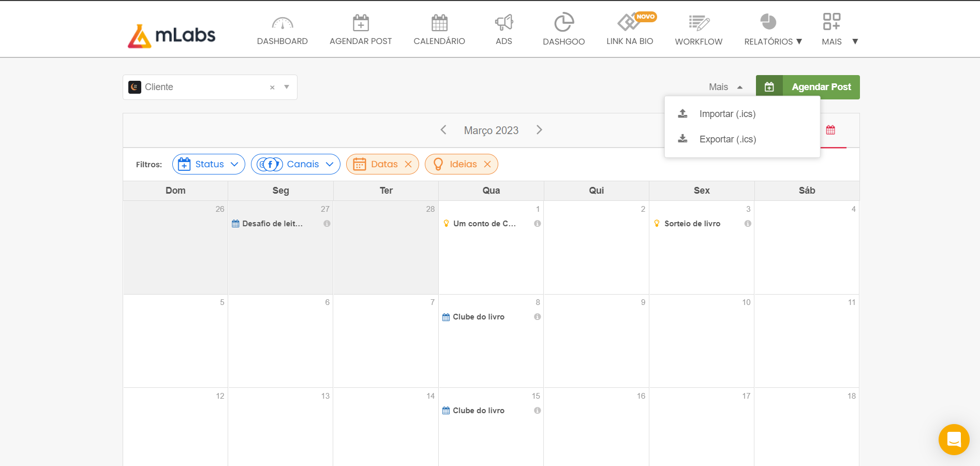Go to next month arrow
Screen dimensions: 980x466
pyautogui.click(x=539, y=130)
